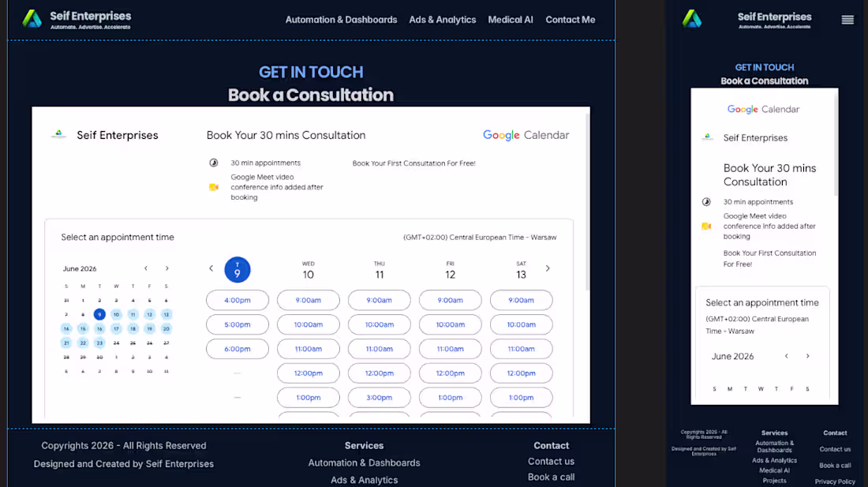Reserve 9:00am on SAT 13
868x487 pixels.
pos(521,300)
